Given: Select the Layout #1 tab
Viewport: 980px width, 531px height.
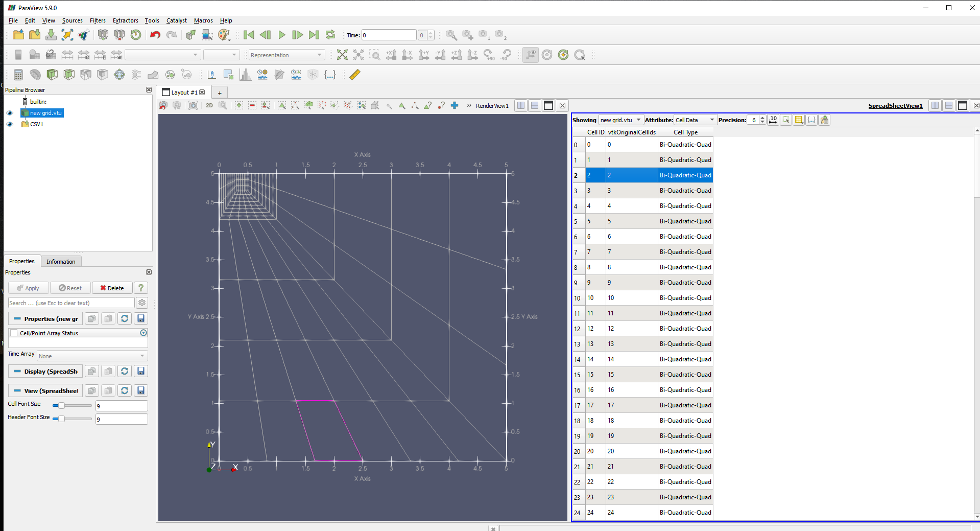Looking at the screenshot, I should tap(184, 93).
